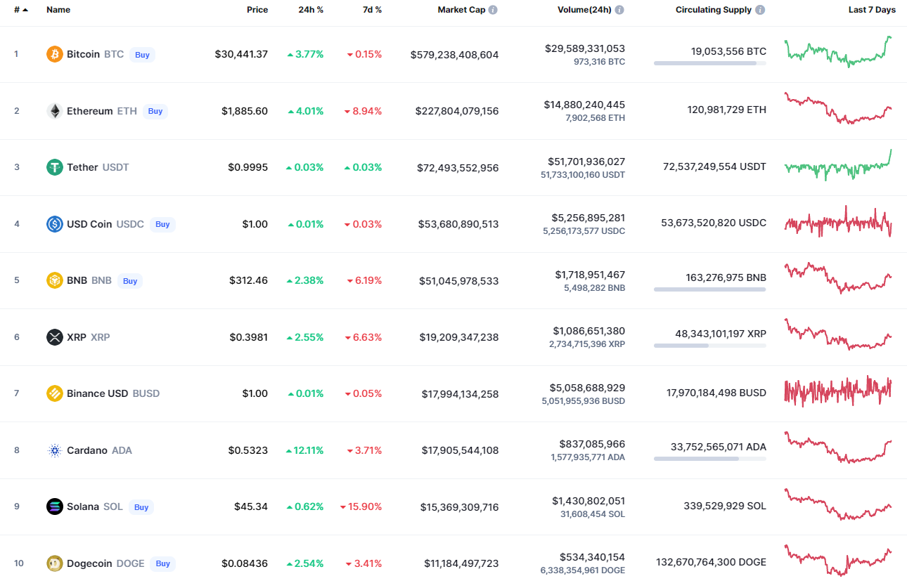The image size is (907, 588).
Task: Open the Solana coin page link
Action: (x=83, y=507)
